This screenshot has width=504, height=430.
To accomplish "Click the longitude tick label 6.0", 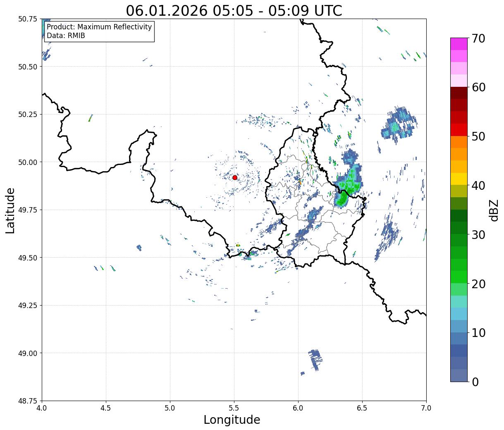I will pos(298,408).
